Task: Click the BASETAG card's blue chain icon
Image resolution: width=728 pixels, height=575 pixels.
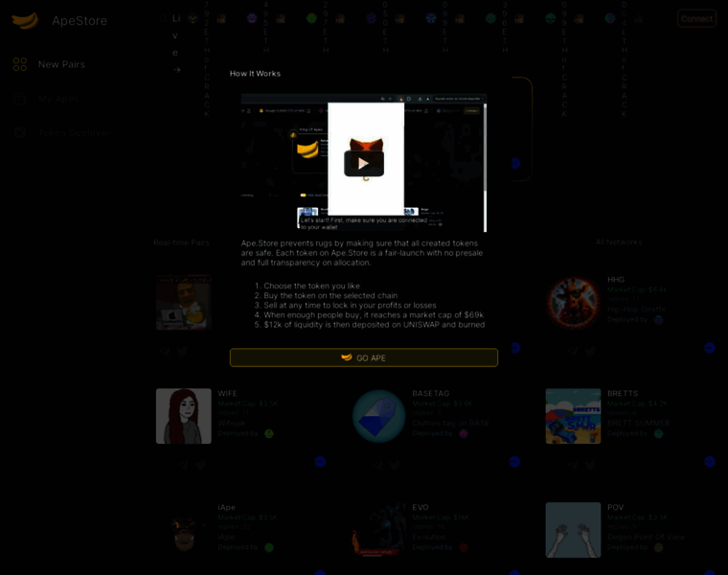Action: (x=514, y=461)
